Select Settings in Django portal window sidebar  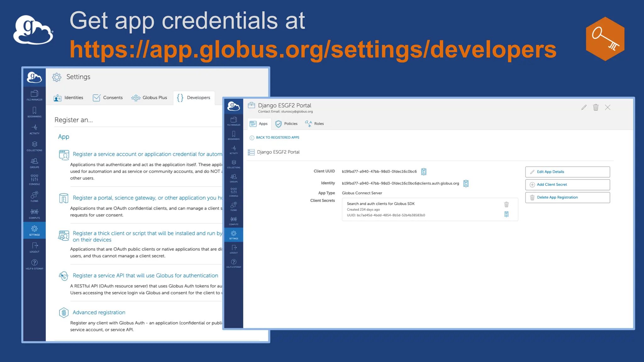[x=234, y=235]
